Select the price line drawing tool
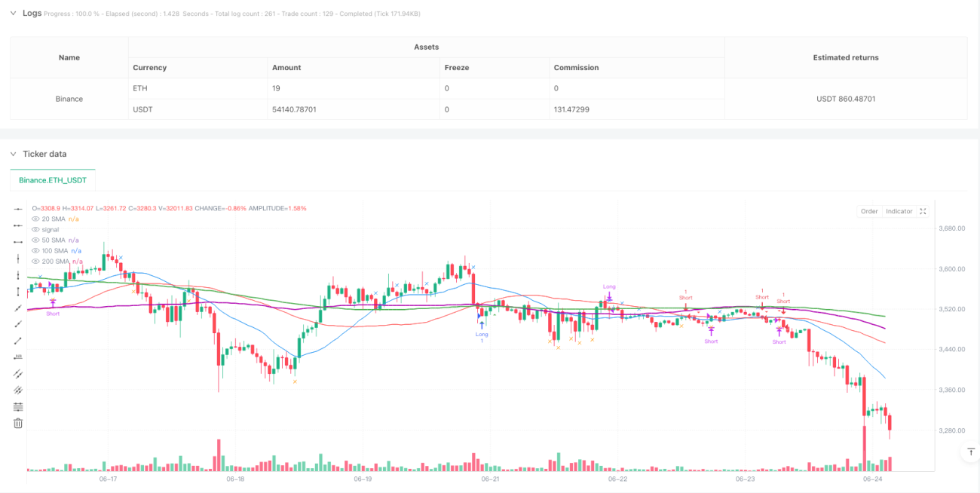980x493 pixels. pos(18,357)
